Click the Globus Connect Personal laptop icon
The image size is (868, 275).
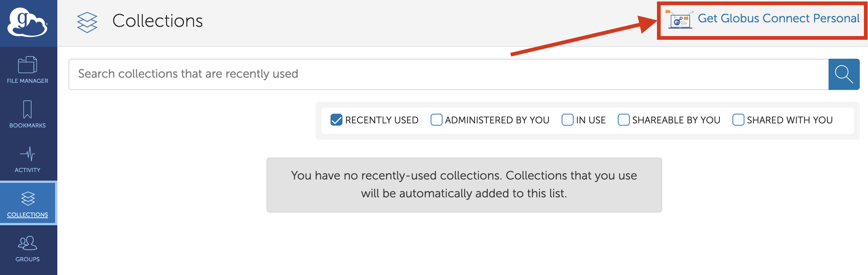680,19
